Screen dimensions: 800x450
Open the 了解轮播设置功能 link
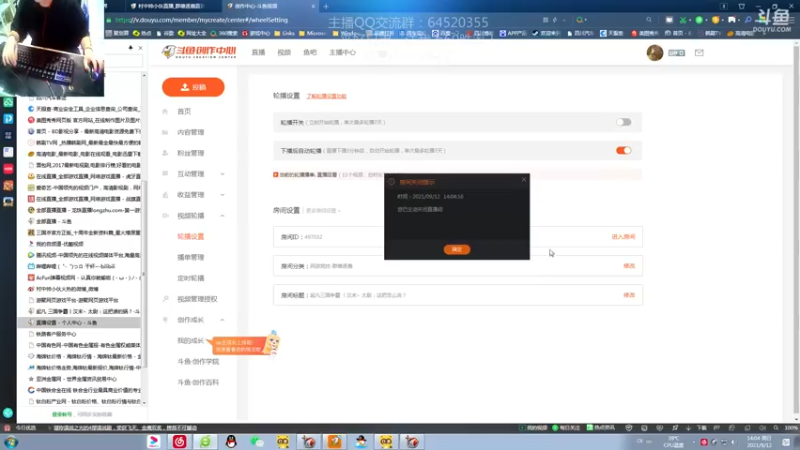326,96
